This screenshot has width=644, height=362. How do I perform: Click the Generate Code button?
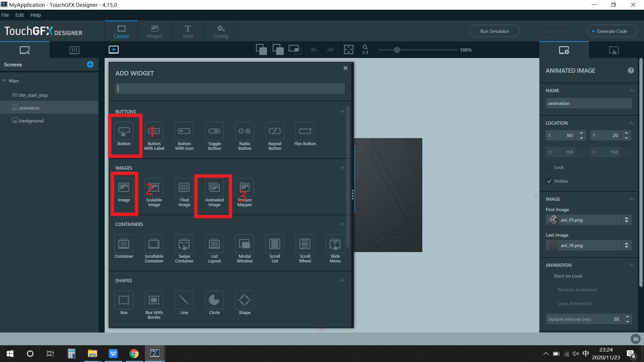pos(612,31)
